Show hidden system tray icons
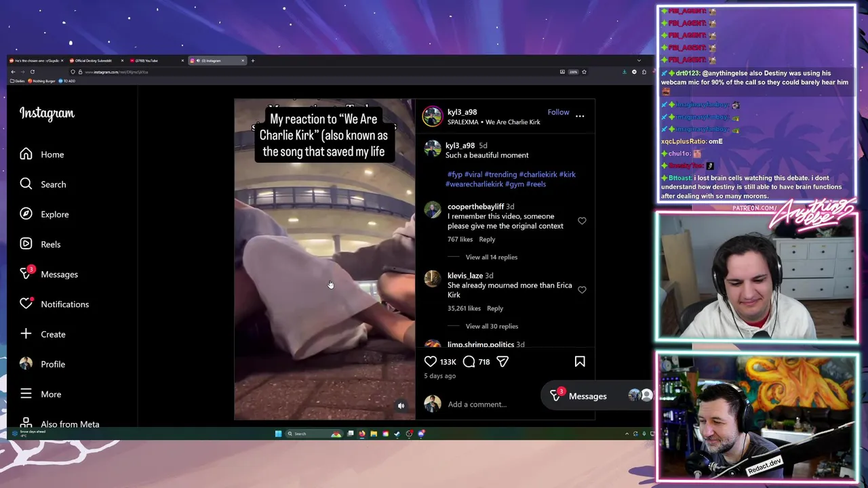Screen dimensions: 868x488 click(627, 434)
